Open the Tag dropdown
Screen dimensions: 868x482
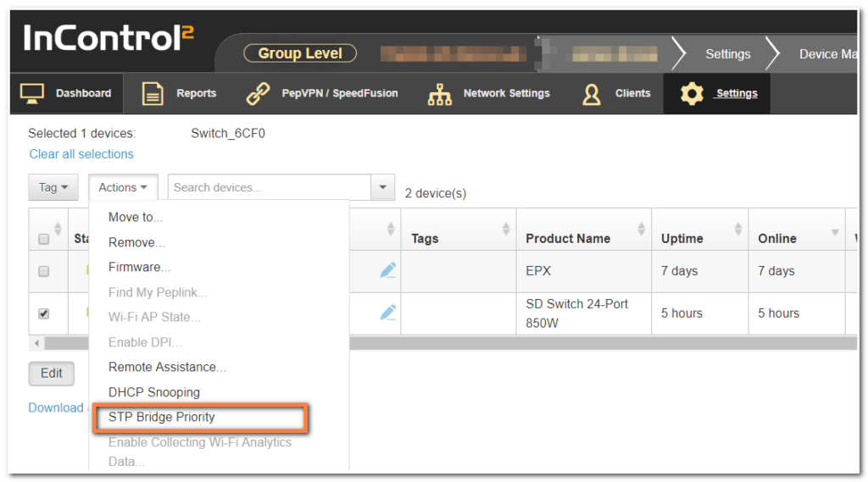(x=53, y=187)
